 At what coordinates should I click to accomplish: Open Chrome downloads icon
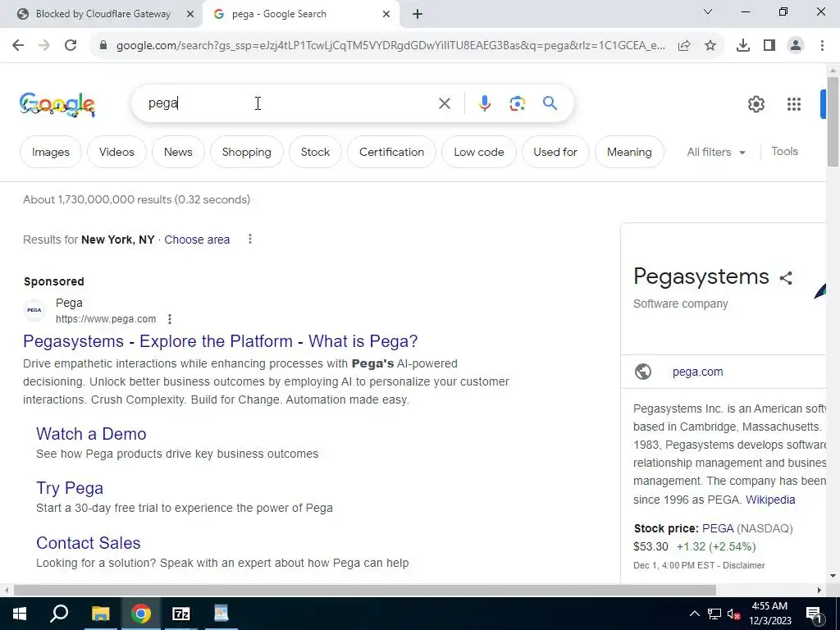[743, 46]
